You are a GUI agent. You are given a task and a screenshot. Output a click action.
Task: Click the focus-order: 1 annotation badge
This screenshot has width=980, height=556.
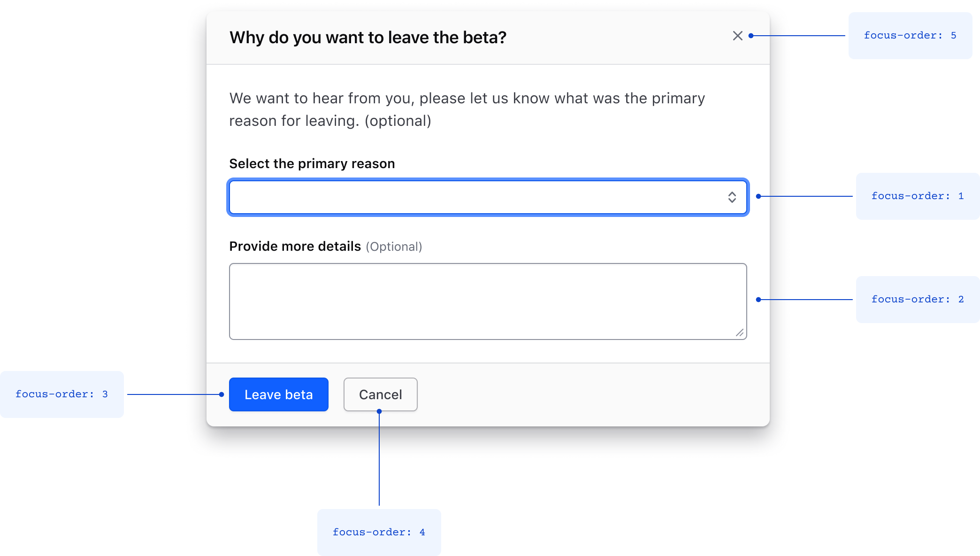click(x=918, y=196)
